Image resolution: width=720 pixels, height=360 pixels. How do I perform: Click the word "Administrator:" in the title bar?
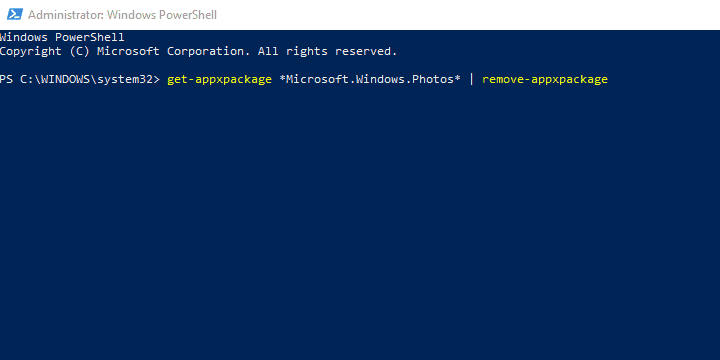[66, 15]
